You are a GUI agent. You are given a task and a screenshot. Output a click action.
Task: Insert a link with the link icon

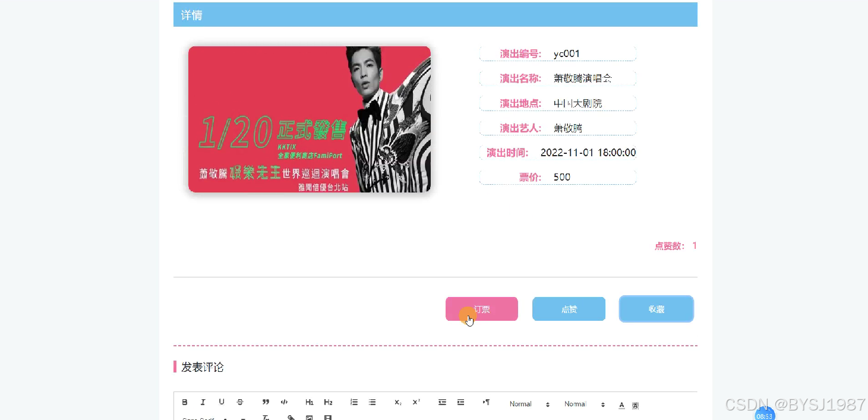coord(291,418)
